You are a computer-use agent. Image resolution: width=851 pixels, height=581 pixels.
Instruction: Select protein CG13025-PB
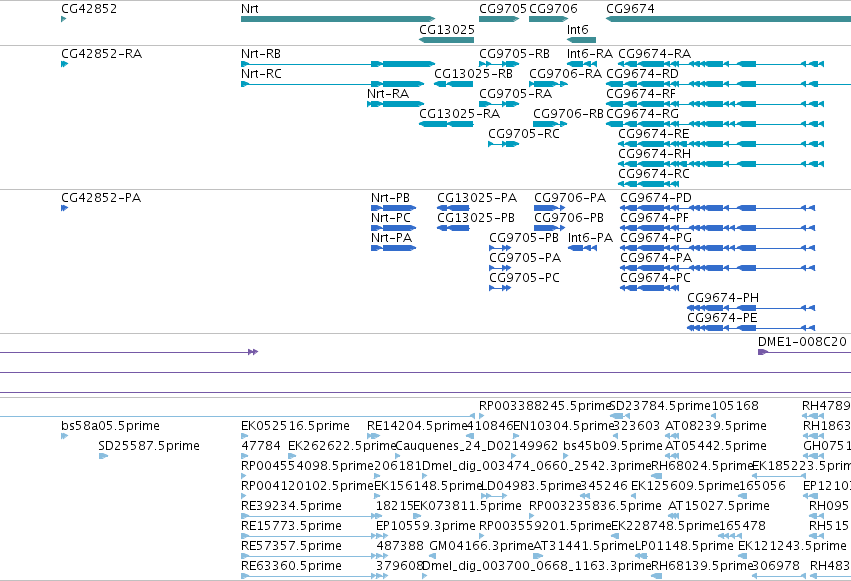[453, 228]
